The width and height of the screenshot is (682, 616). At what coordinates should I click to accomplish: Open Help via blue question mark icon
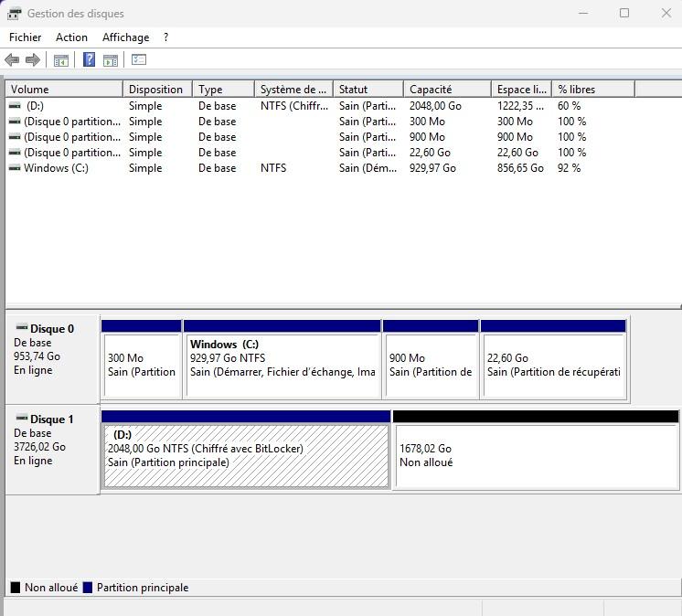click(x=89, y=60)
